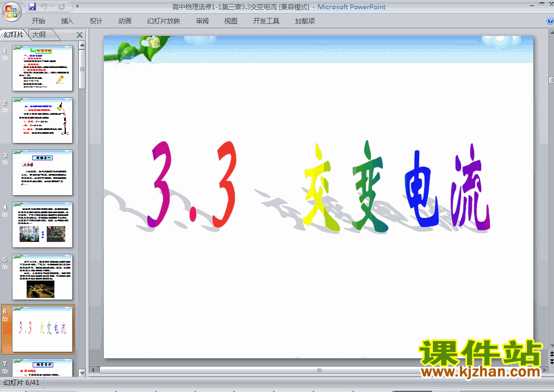Click animation star icon under slide 3 number
The image size is (554, 392).
[5, 163]
